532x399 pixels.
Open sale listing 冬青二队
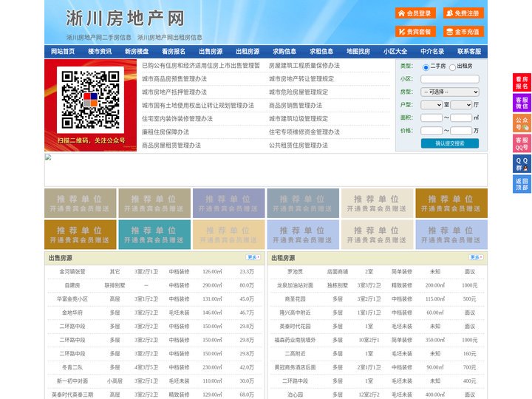(72, 367)
